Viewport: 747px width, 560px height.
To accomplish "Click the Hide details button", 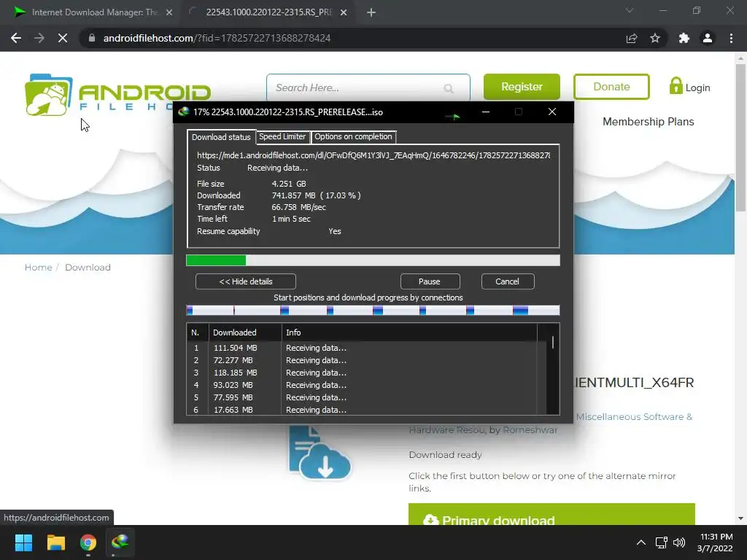I will pos(246,281).
